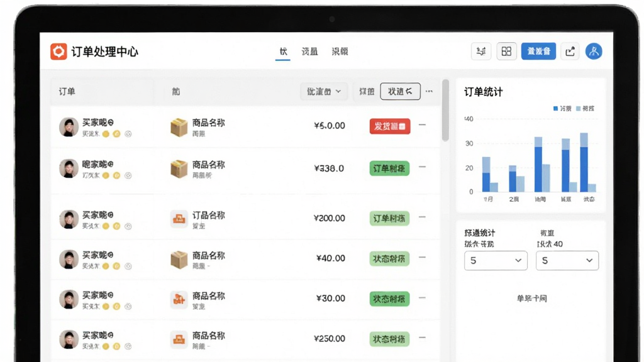Click the order list vertical scrollbar thumb
Screen dimensions: 644x362
coord(445,110)
